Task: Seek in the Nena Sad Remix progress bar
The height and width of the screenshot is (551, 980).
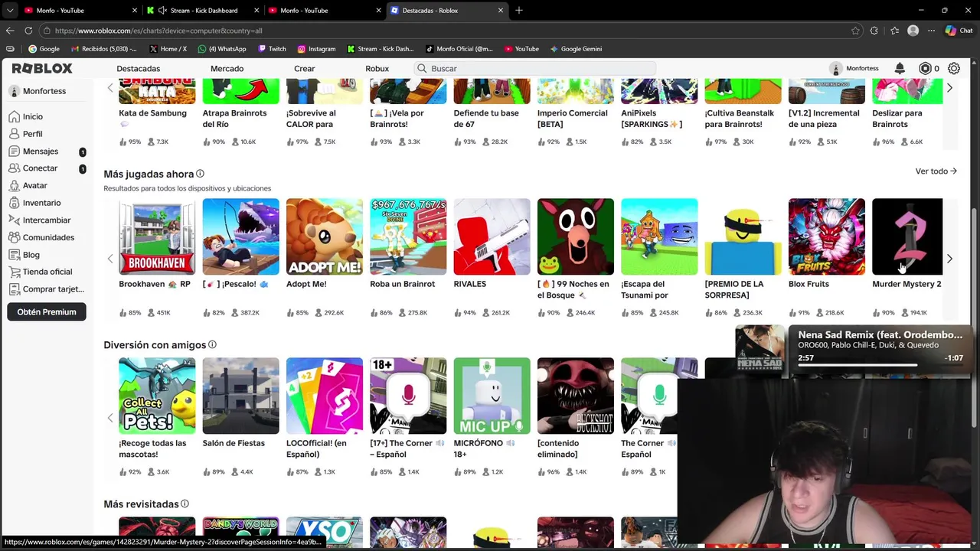Action: tap(880, 366)
